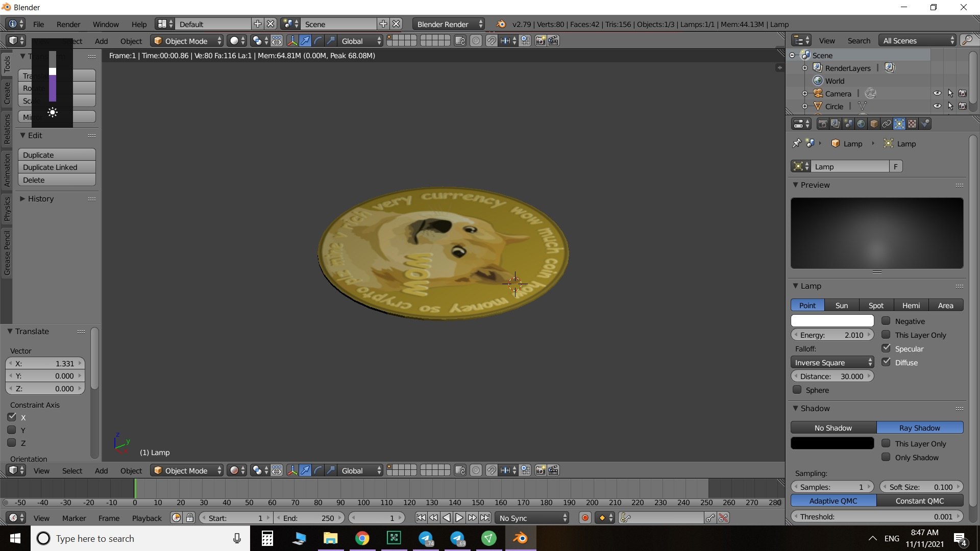Open the Physics properties tab
Screen dimensions: 980x551
tap(925, 123)
